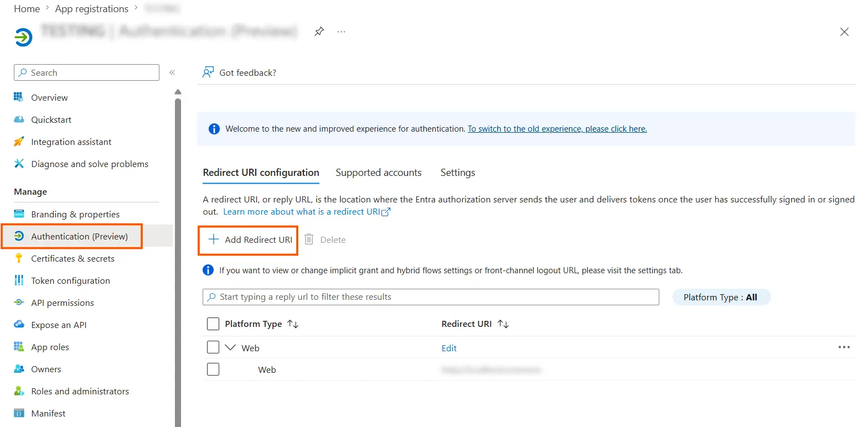Open the Web row ellipsis menu
The height and width of the screenshot is (427, 868).
click(x=844, y=347)
